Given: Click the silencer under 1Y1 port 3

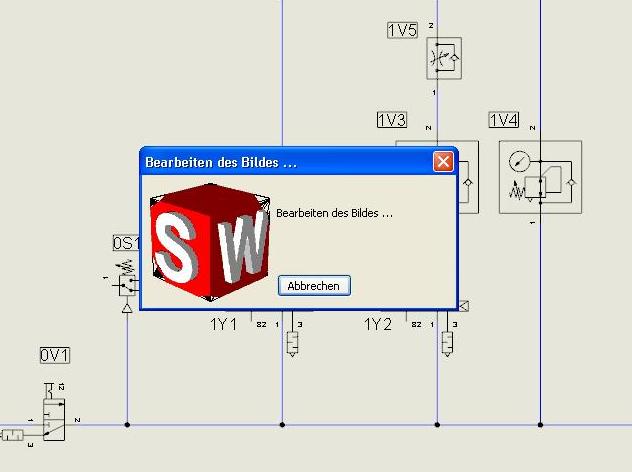Looking at the screenshot, I should click(293, 344).
